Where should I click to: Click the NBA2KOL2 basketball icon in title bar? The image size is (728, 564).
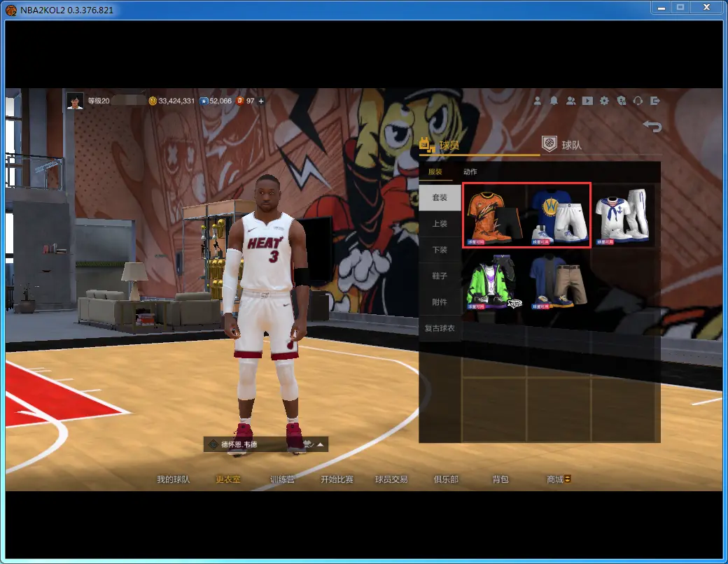10,10
